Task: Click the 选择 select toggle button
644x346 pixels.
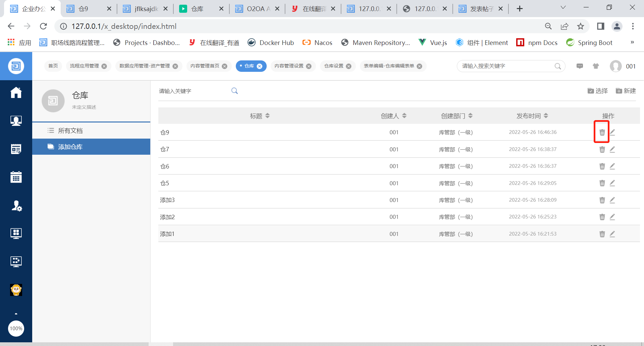Action: coord(598,91)
